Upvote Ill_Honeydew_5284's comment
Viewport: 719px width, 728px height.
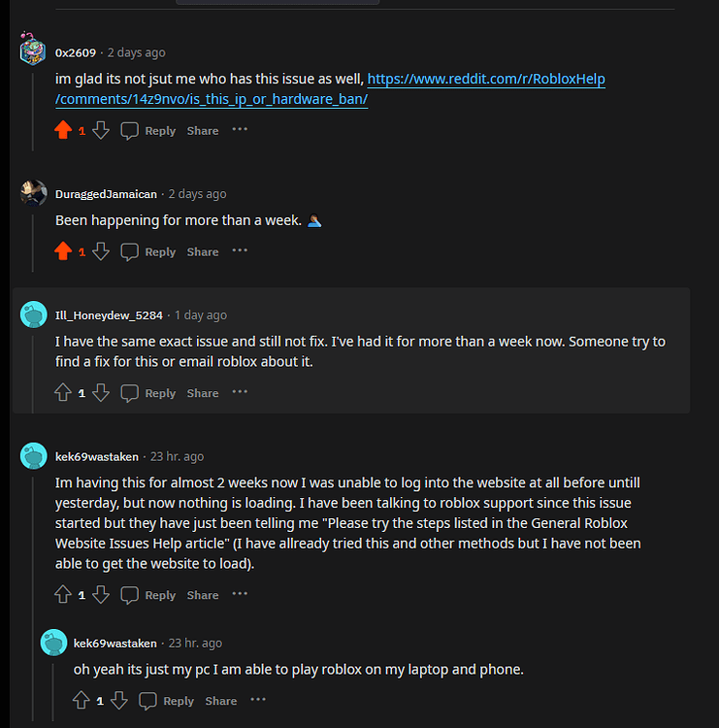(x=64, y=393)
